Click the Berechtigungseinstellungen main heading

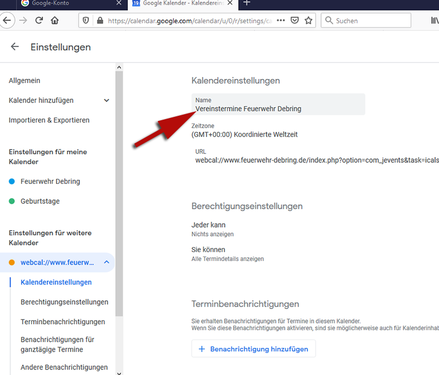(247, 206)
